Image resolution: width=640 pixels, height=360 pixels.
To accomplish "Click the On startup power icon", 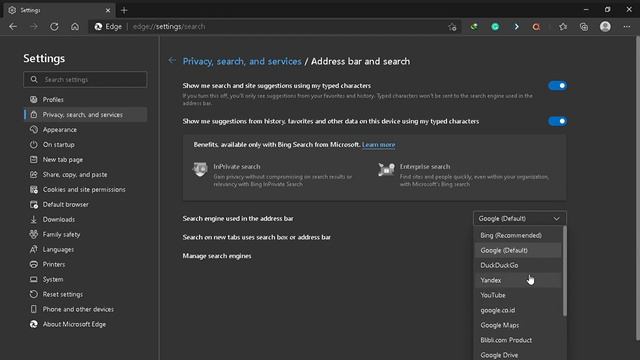I will 33,144.
